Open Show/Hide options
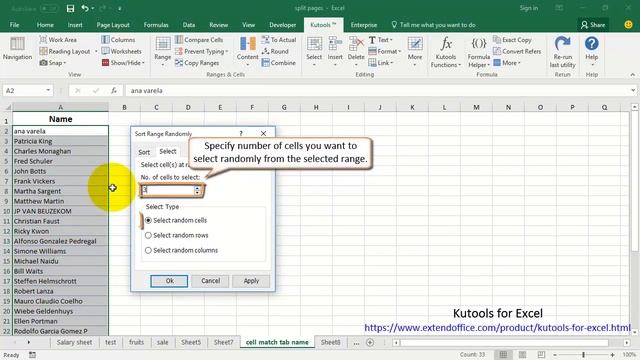The height and width of the screenshot is (360, 640). (x=123, y=63)
